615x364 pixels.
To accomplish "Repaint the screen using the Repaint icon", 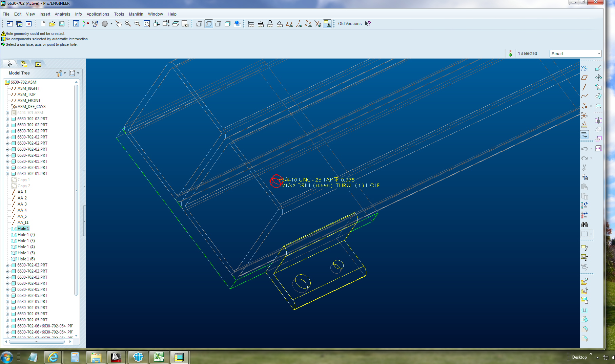I will coord(76,24).
